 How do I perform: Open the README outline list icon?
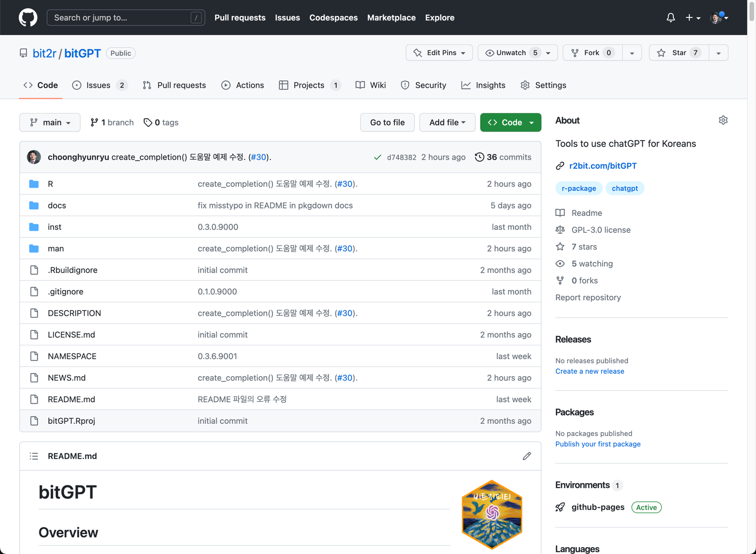(34, 456)
